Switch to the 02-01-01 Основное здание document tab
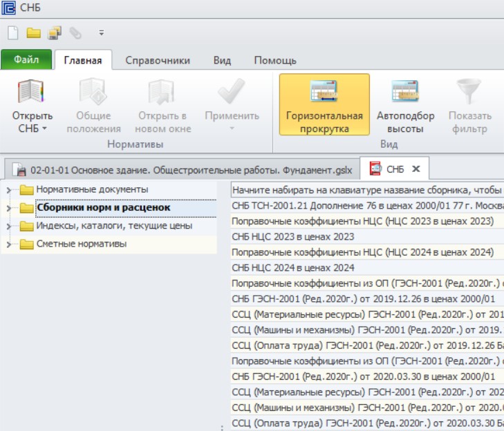 [x=182, y=170]
